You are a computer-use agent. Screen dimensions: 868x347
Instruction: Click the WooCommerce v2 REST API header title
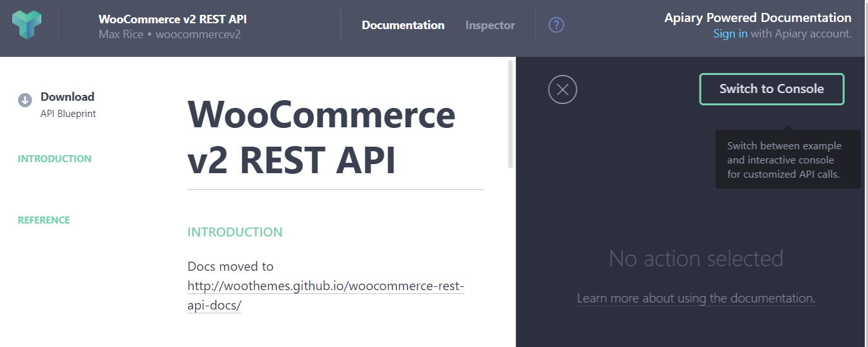coord(172,19)
